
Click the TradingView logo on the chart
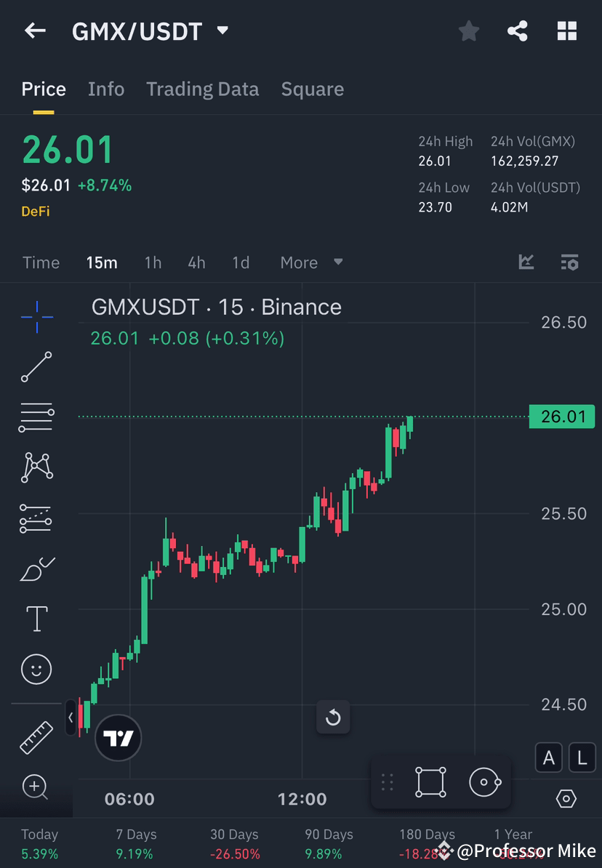click(118, 738)
